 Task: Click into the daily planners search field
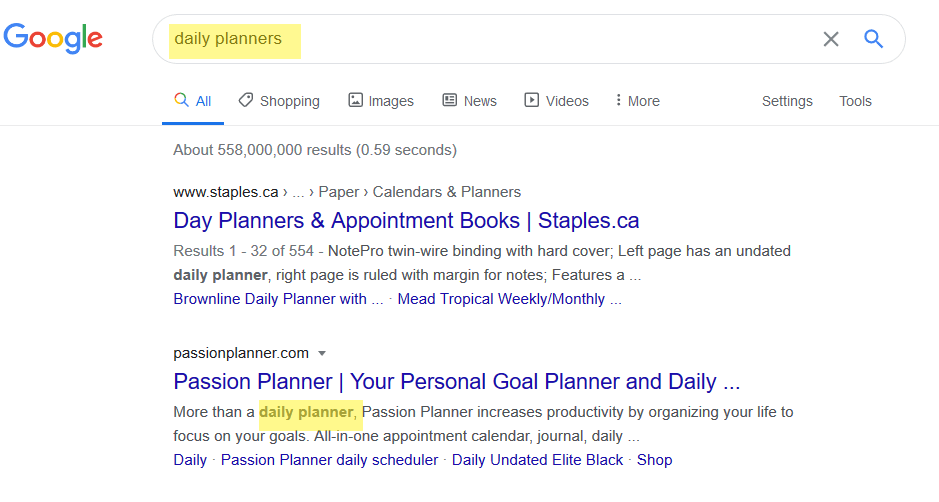tap(491, 39)
